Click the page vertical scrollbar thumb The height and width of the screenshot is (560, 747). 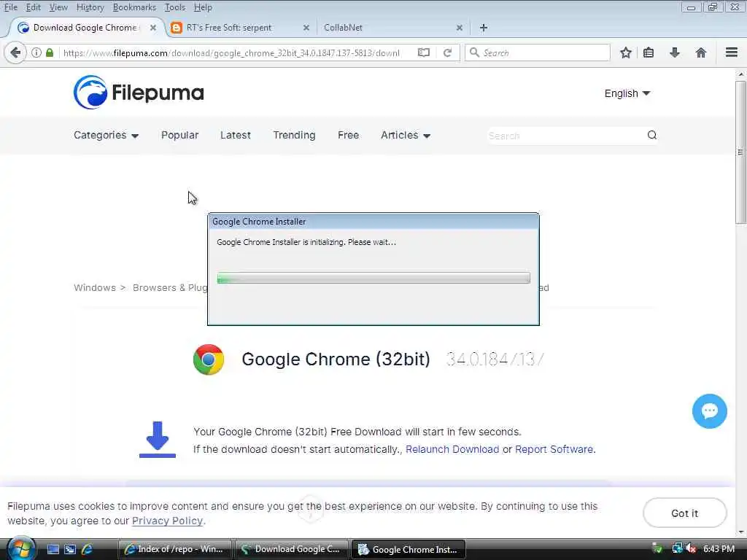pos(740,152)
